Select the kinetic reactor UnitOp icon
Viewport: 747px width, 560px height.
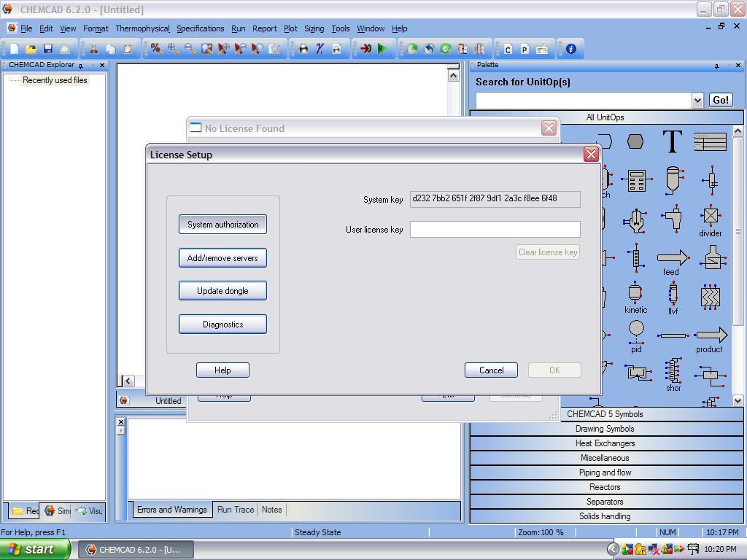point(635,297)
